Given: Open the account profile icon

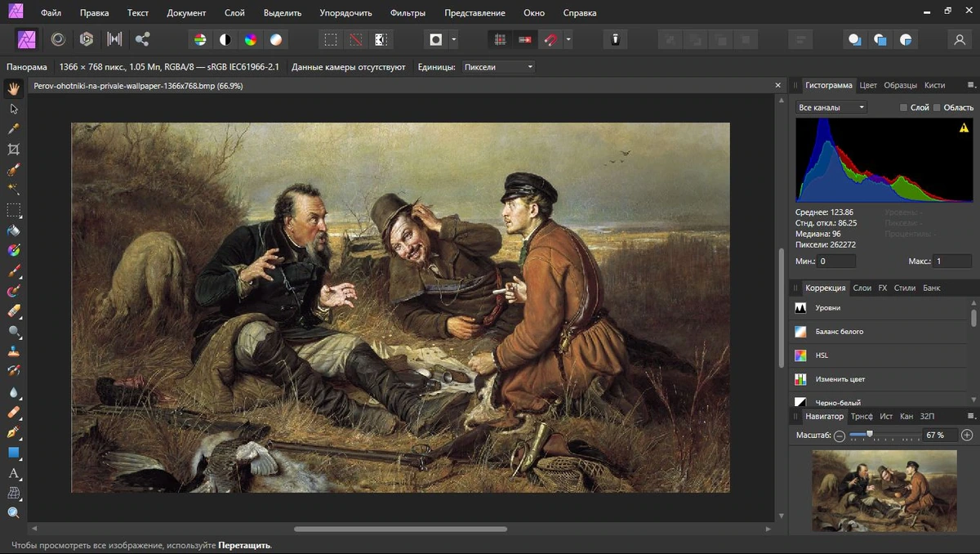Looking at the screenshot, I should coord(960,38).
